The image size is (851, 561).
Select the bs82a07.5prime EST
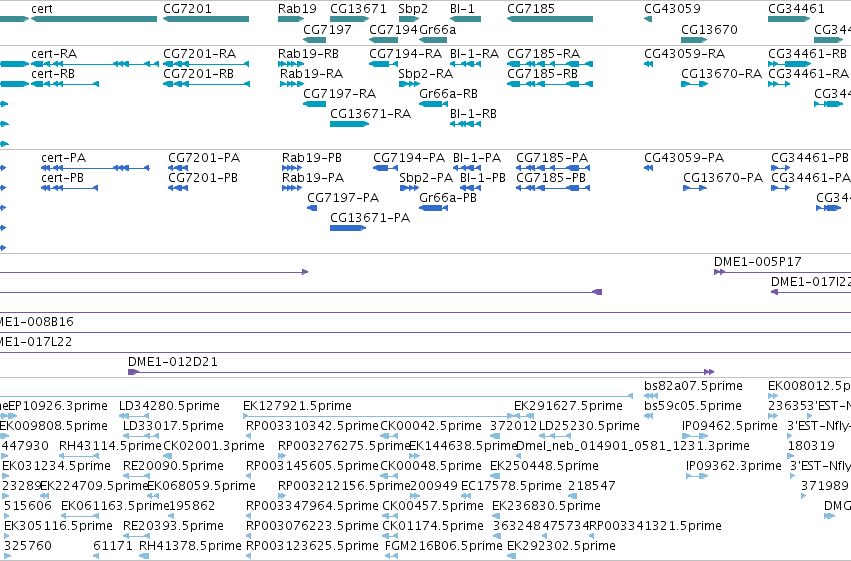[651, 397]
